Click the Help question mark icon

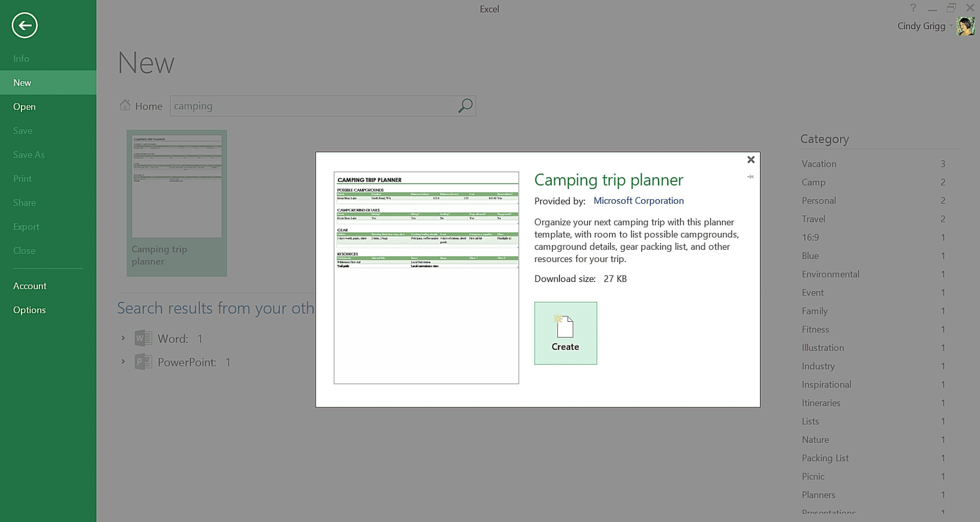pyautogui.click(x=913, y=8)
